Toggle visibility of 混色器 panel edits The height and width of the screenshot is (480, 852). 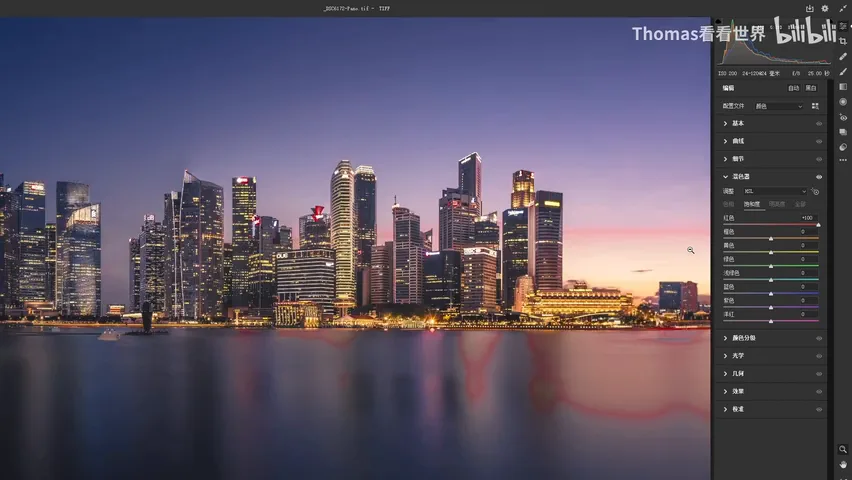tap(819, 177)
